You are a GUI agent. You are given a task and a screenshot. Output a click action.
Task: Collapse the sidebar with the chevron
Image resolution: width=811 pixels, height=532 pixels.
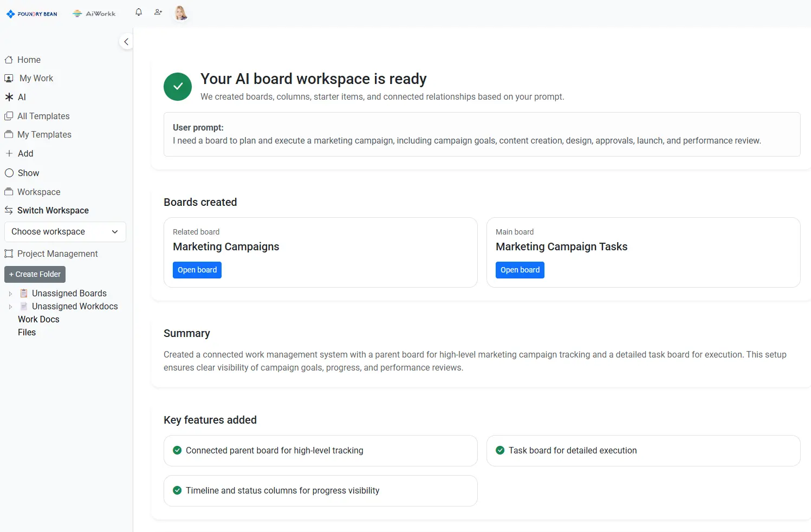(x=126, y=41)
